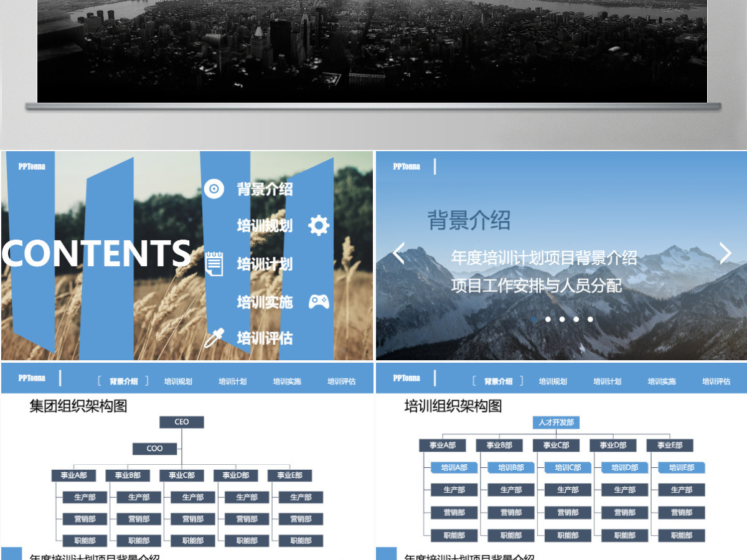Click 事业E部 in the 集团组织架构图 chart
Viewport: 747px width, 560px height.
click(290, 475)
